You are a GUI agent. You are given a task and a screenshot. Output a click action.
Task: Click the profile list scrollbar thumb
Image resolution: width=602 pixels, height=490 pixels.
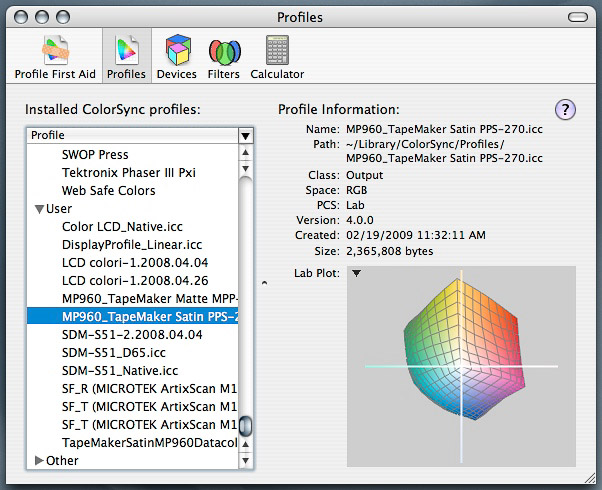point(245,427)
